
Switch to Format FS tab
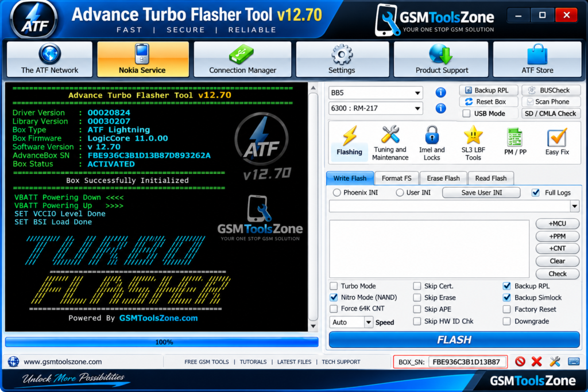396,178
